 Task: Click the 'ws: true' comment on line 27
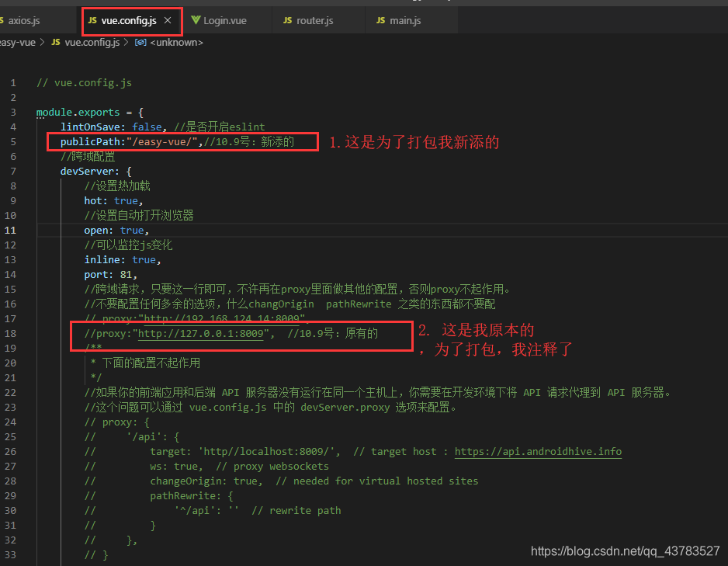(x=174, y=466)
